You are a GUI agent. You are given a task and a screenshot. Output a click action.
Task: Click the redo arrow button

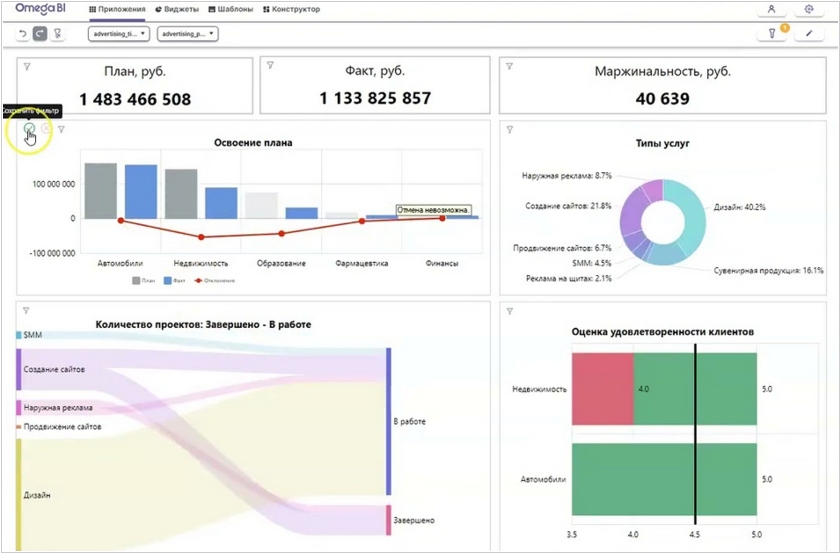[40, 34]
